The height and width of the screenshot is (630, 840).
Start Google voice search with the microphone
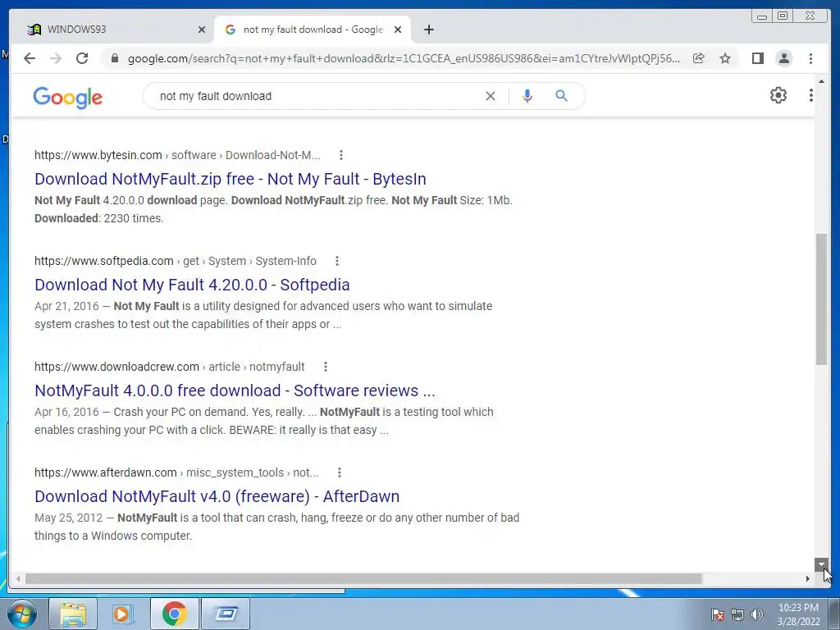pos(527,96)
